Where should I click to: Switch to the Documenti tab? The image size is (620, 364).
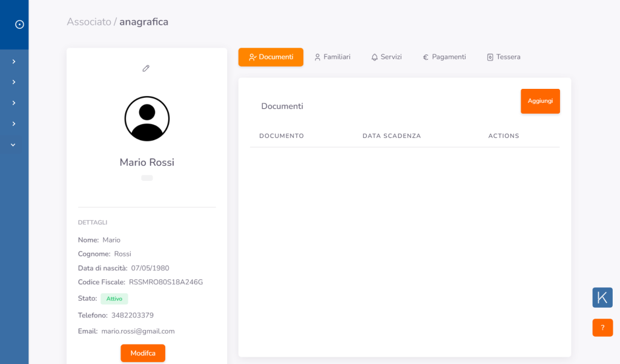[x=271, y=57]
